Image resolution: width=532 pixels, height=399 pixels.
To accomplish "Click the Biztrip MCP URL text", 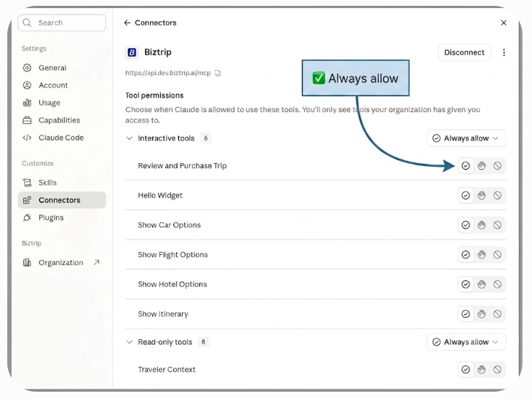I will click(168, 73).
